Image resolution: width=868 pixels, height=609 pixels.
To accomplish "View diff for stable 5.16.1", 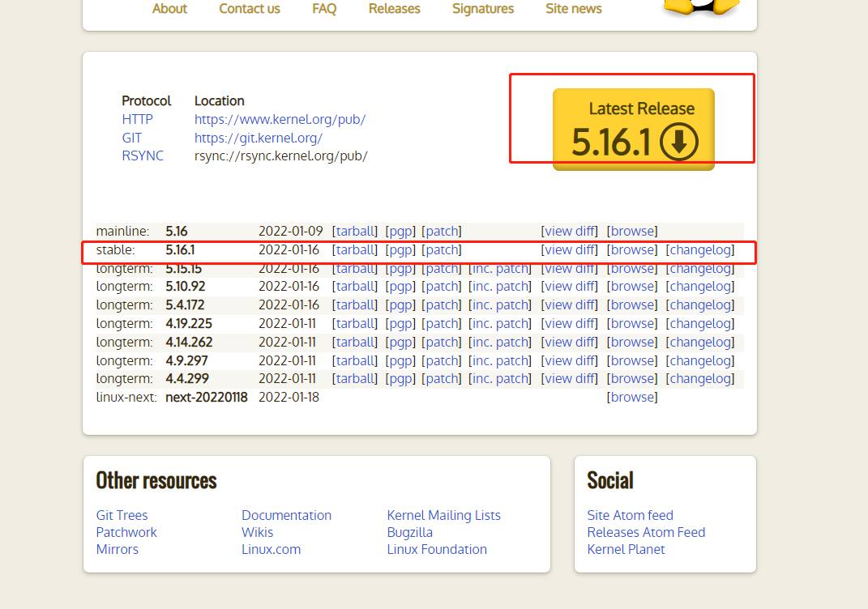I will [569, 250].
